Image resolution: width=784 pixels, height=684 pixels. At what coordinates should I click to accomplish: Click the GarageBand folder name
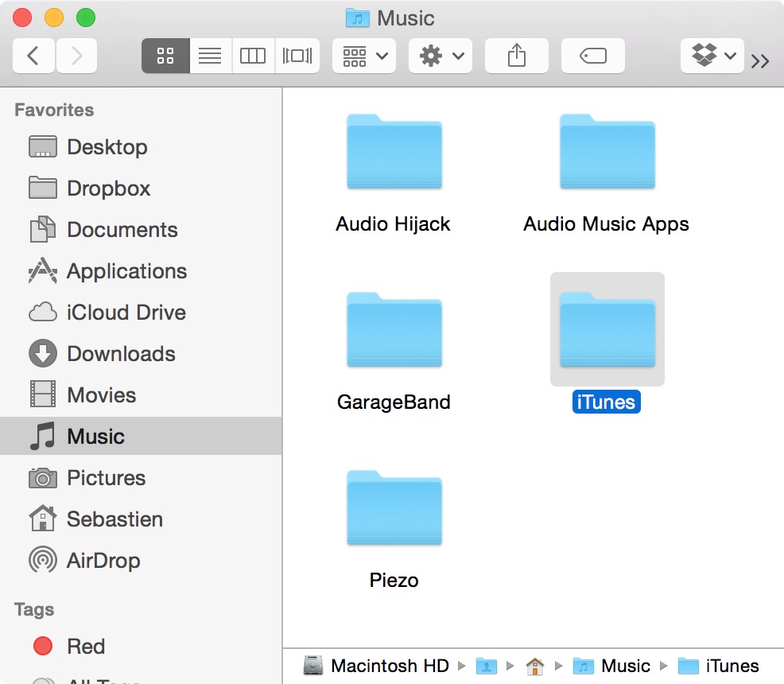394,402
